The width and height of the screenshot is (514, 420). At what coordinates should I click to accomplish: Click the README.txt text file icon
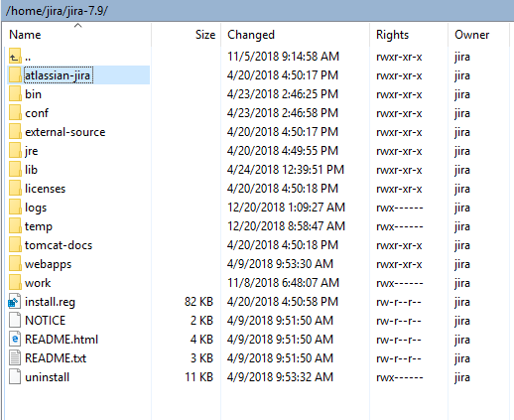point(15,358)
